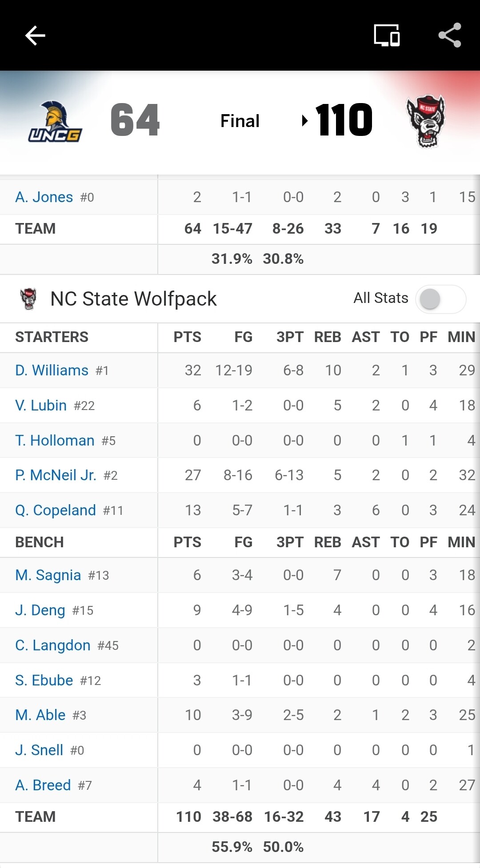Tap the UNCG Spartans logo
This screenshot has width=480, height=868.
click(x=56, y=121)
